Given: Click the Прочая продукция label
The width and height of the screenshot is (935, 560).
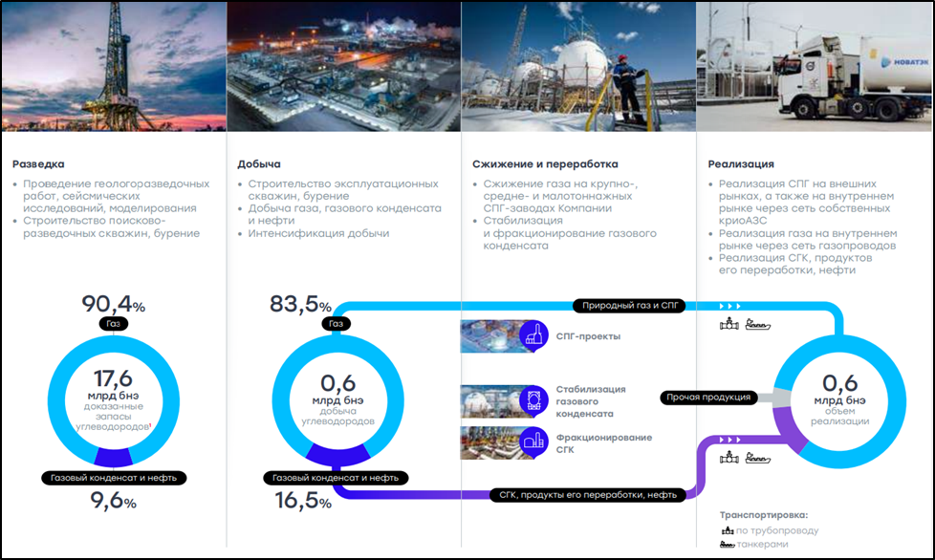Looking at the screenshot, I should tap(709, 397).
